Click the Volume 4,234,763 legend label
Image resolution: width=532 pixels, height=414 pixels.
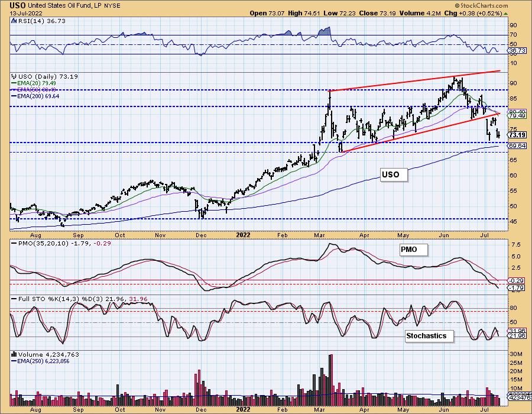point(48,354)
